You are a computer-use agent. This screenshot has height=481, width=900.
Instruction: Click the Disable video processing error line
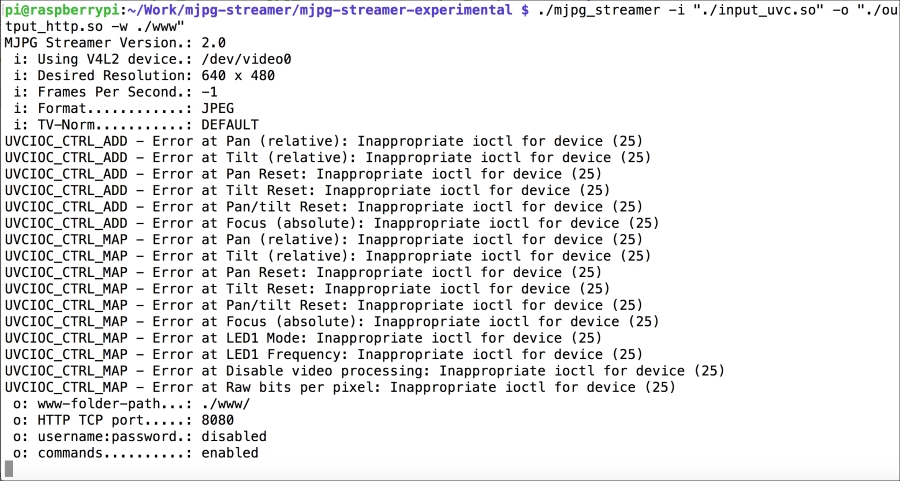[364, 371]
